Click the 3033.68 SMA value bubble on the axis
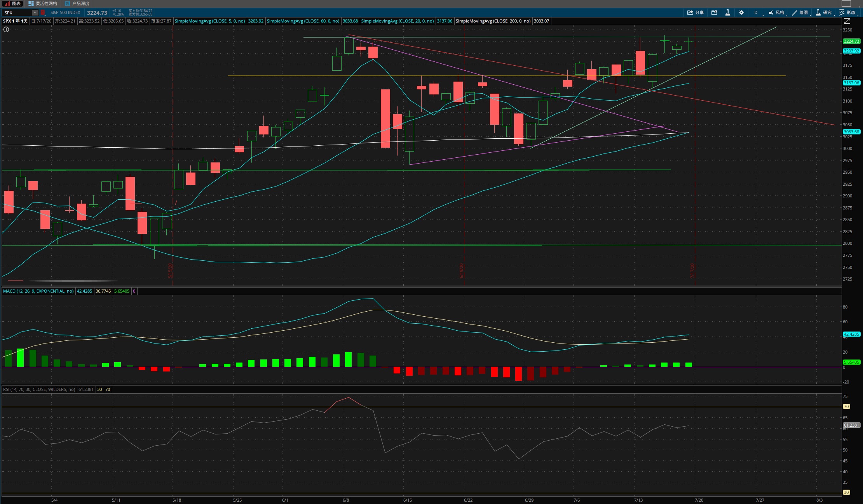 click(851, 132)
